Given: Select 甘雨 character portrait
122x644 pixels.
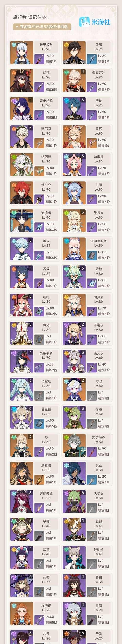Looking at the screenshot, I should 74,193.
